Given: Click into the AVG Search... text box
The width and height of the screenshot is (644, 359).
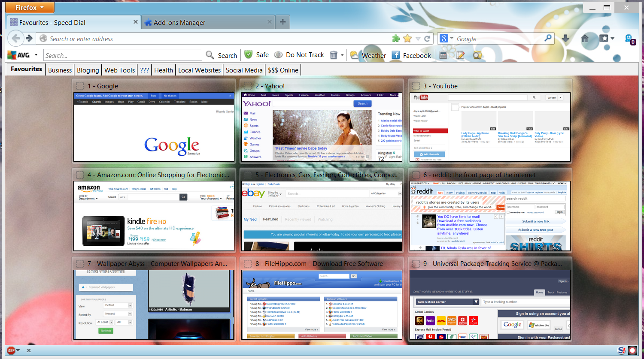Looking at the screenshot, I should pyautogui.click(x=123, y=55).
